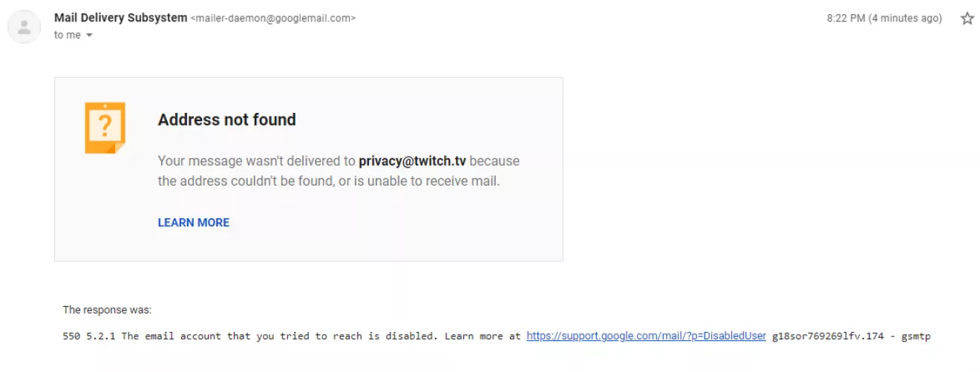Image resolution: width=980 pixels, height=372 pixels.
Task: Click the 8:22 PM timestamp
Action: 845,19
